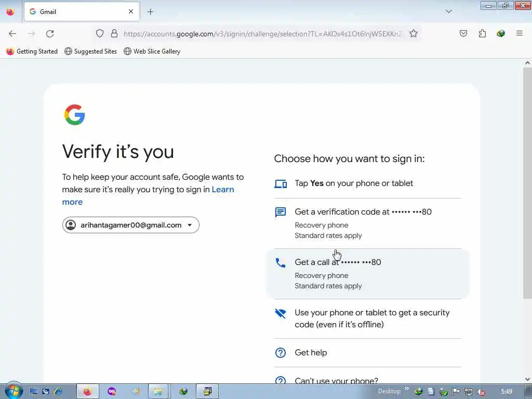Click the Firefox taskbar button
Image resolution: width=532 pixels, height=399 pixels.
tap(87, 392)
